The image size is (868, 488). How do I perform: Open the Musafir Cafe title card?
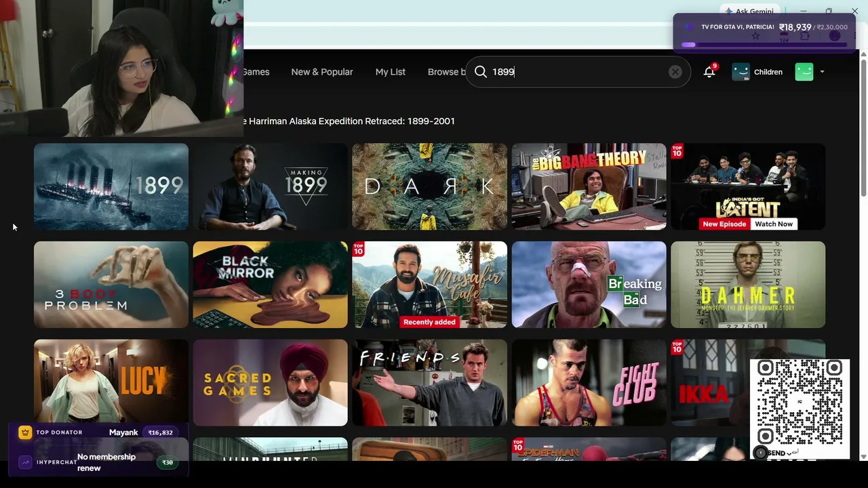pyautogui.click(x=430, y=285)
